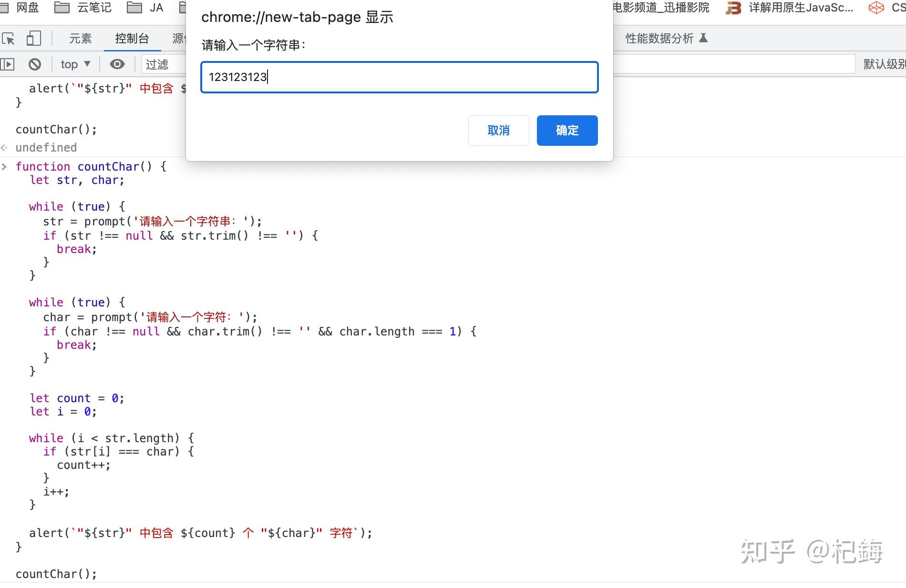This screenshot has width=906, height=588.
Task: Click the 'while (i < str.length) {' line
Action: [112, 438]
